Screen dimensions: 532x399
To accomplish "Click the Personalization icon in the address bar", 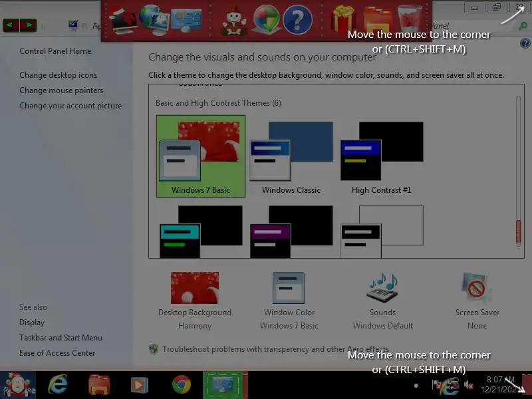I will click(x=73, y=25).
